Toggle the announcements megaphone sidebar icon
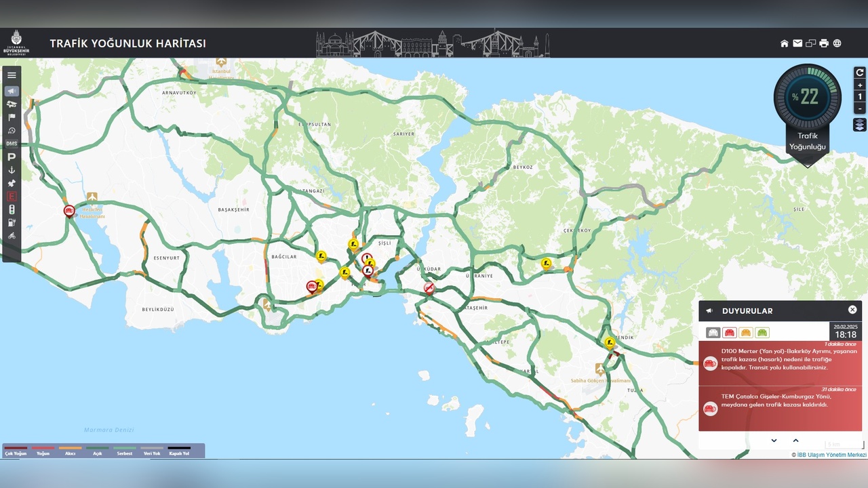868x488 pixels. click(x=12, y=91)
